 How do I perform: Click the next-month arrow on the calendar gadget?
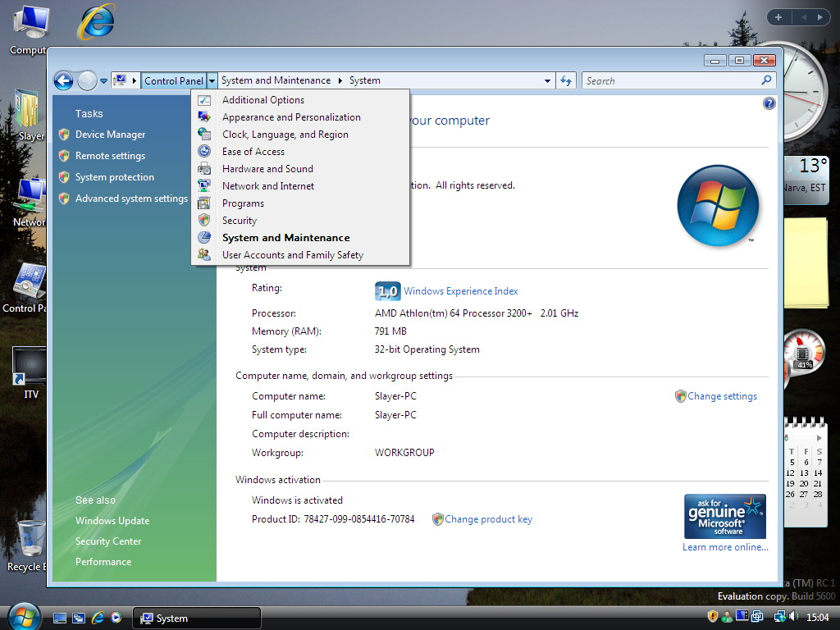[x=819, y=438]
